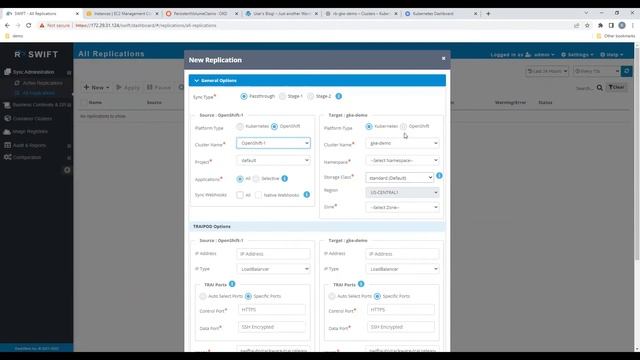Click the search magnifier icon
Viewport: 640px width, 360px height.
click(x=600, y=88)
